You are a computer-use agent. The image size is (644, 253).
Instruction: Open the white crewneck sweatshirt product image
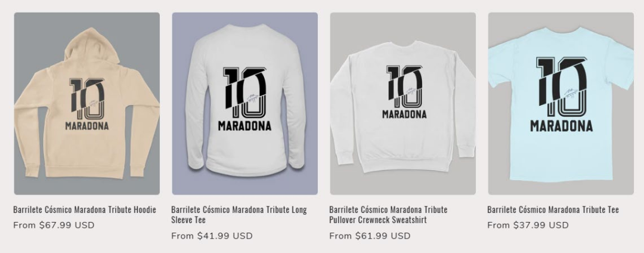(x=403, y=103)
